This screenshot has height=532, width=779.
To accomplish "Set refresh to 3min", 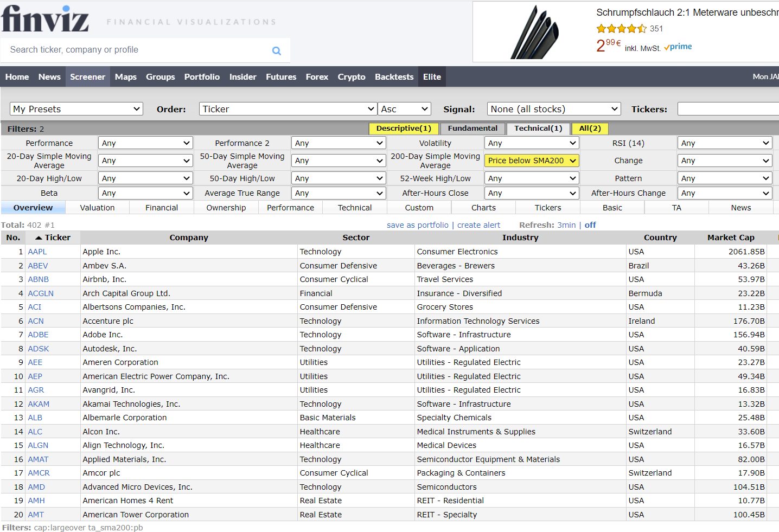I will tap(566, 225).
